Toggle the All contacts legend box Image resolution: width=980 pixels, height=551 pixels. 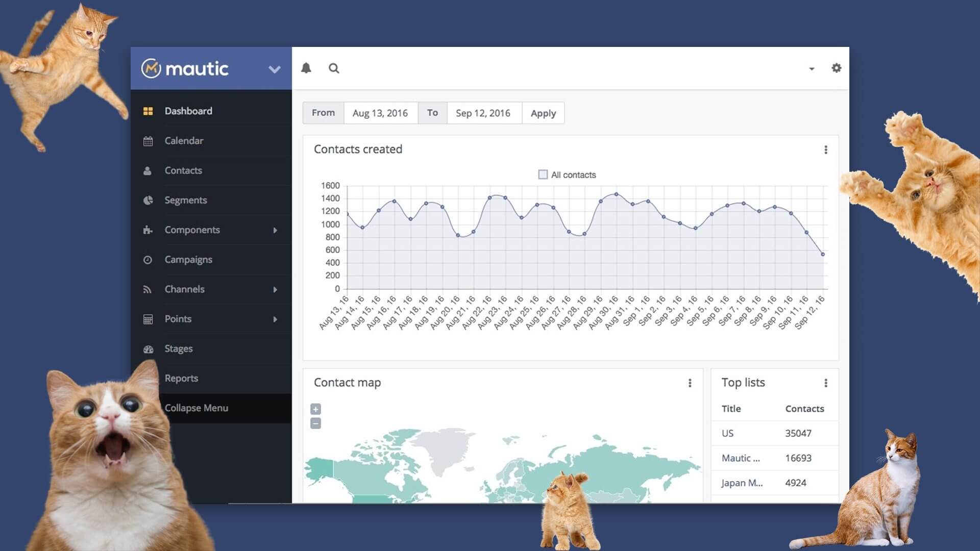543,174
